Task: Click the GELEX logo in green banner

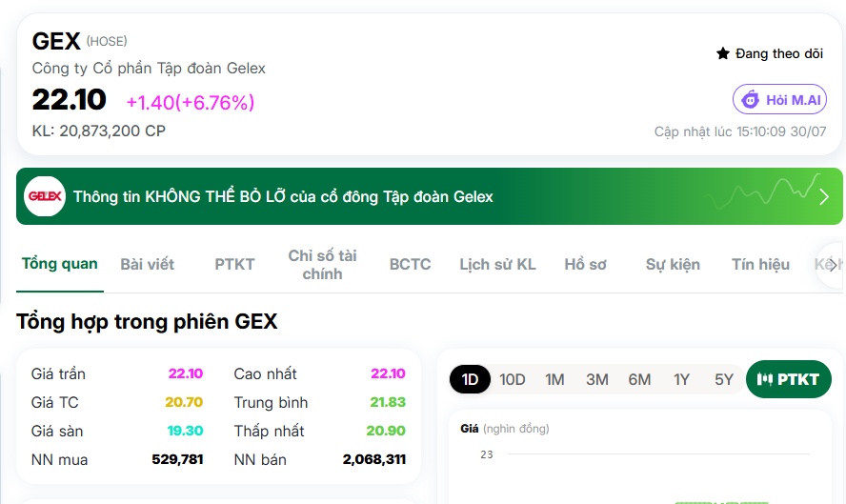Action: coord(45,196)
